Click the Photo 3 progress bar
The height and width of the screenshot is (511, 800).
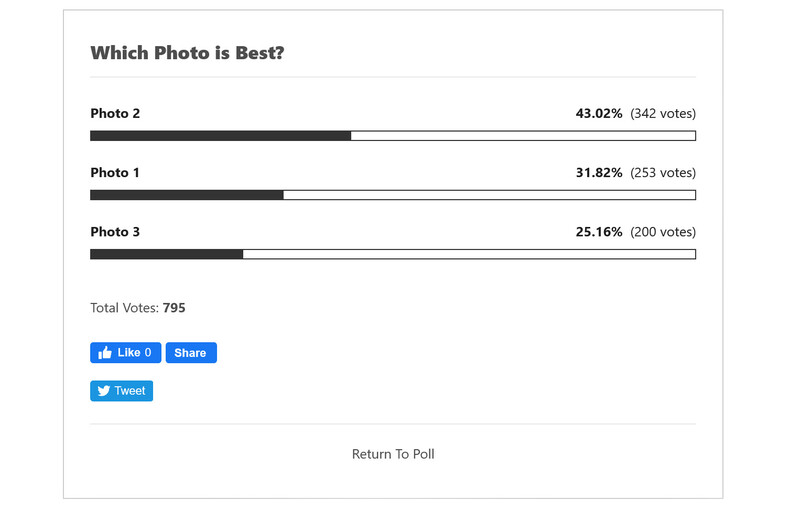[x=393, y=254]
